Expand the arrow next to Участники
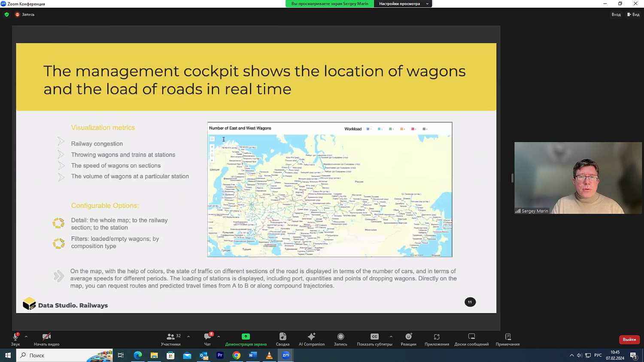The width and height of the screenshot is (644, 362). [x=188, y=337]
